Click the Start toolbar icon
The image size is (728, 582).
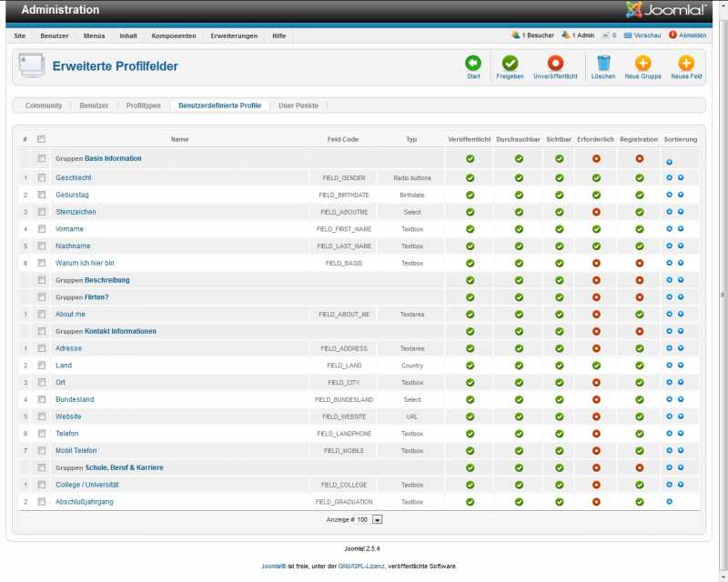(473, 64)
